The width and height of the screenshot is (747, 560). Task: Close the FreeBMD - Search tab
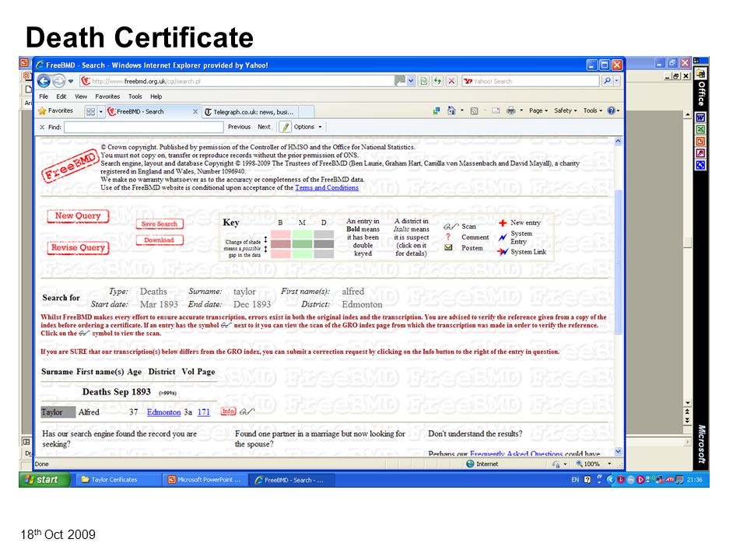[x=195, y=111]
